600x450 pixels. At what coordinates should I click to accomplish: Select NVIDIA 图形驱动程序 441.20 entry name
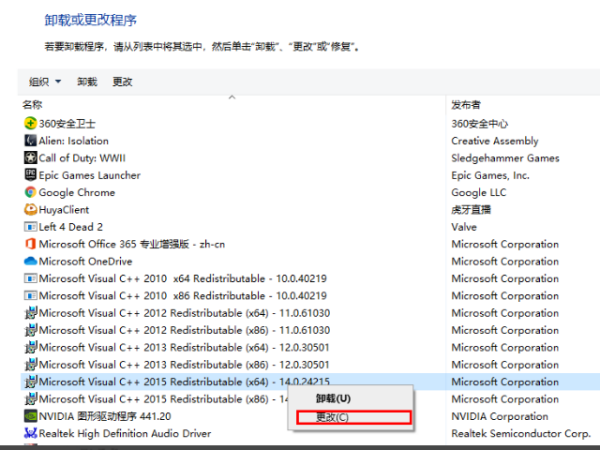pos(105,416)
